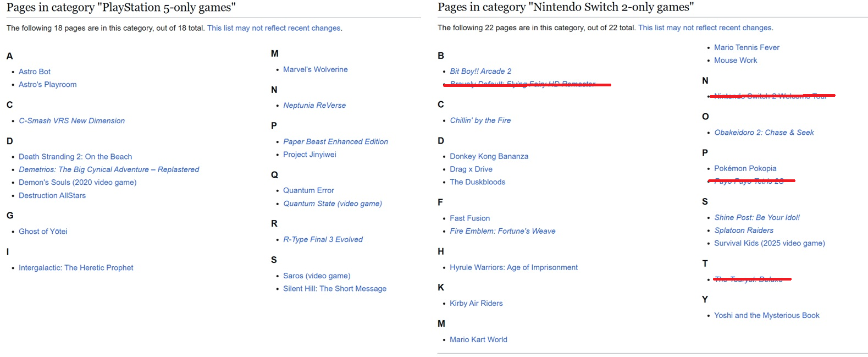
Task: Open the Ghost of Yōtei page
Action: [x=43, y=232]
